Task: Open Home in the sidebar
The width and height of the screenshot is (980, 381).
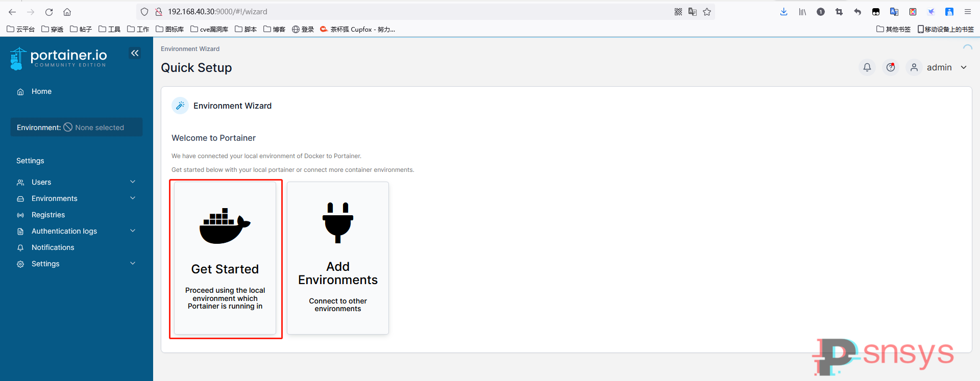Action: point(41,91)
